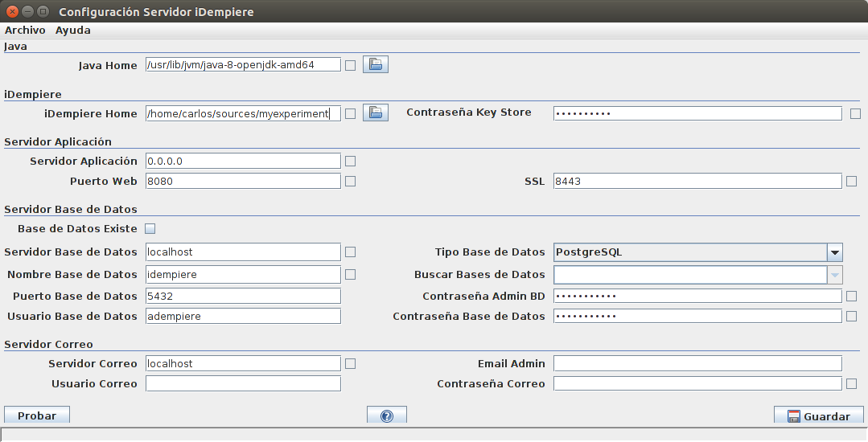Toggle checkbox beside Contraseña Admin BD field

[x=851, y=297]
